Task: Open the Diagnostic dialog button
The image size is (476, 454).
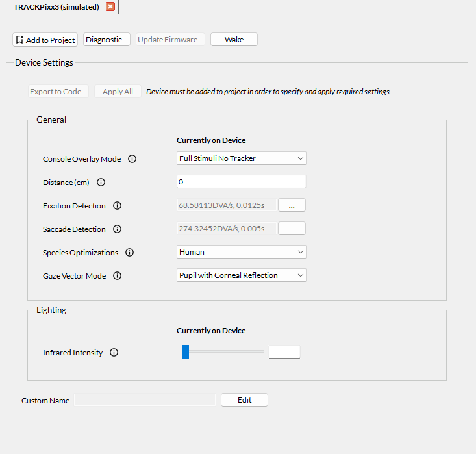Action: (x=106, y=40)
